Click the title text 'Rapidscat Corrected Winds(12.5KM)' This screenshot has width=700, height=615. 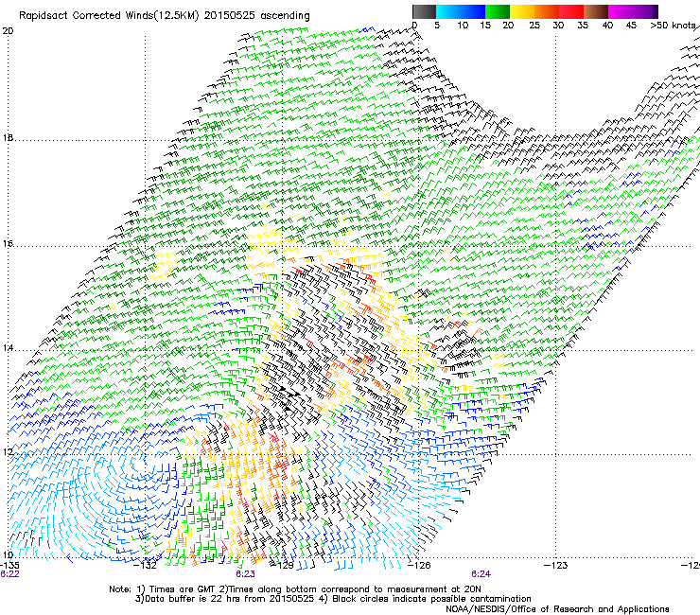click(x=109, y=16)
